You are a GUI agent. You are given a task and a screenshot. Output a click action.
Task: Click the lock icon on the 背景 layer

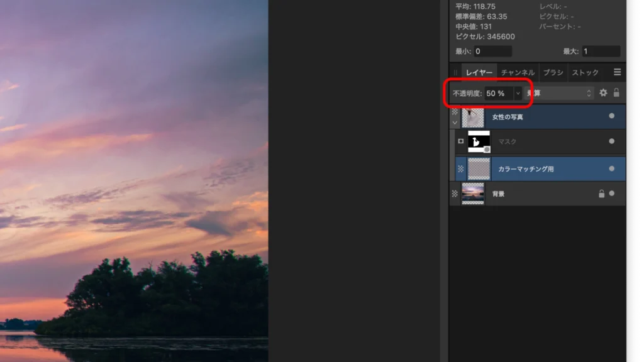601,194
